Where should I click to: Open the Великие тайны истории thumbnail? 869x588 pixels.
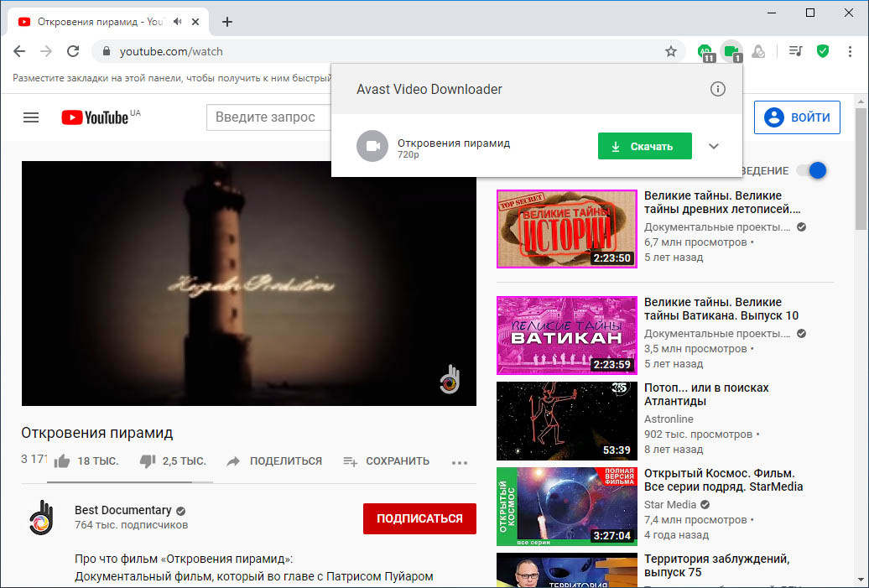pyautogui.click(x=567, y=229)
